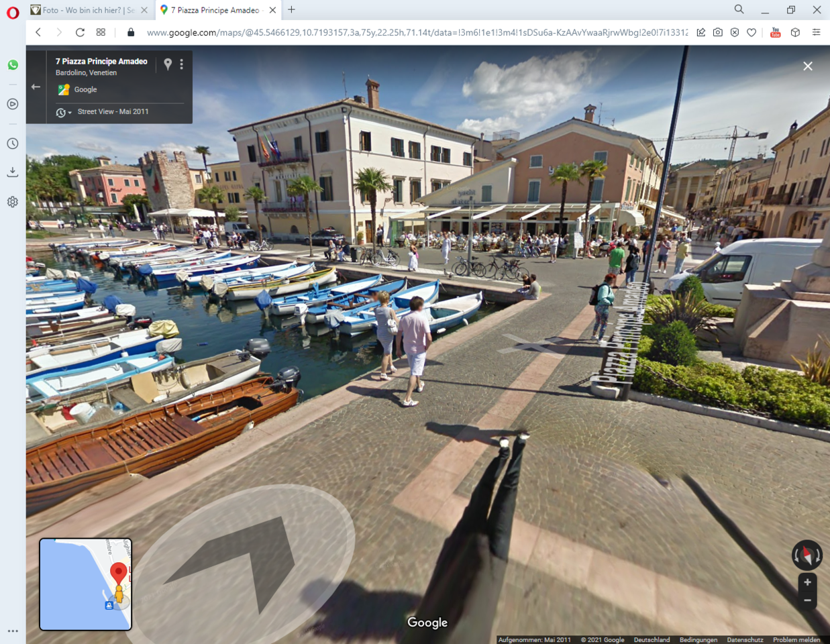Open the YouTube extension icon

[x=776, y=32]
